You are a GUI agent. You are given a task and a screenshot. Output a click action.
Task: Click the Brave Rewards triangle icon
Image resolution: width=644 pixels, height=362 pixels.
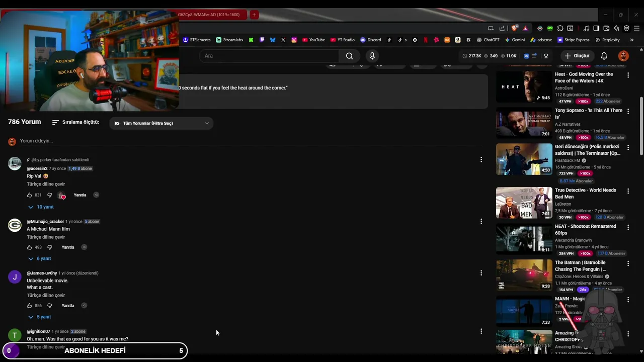(525, 28)
